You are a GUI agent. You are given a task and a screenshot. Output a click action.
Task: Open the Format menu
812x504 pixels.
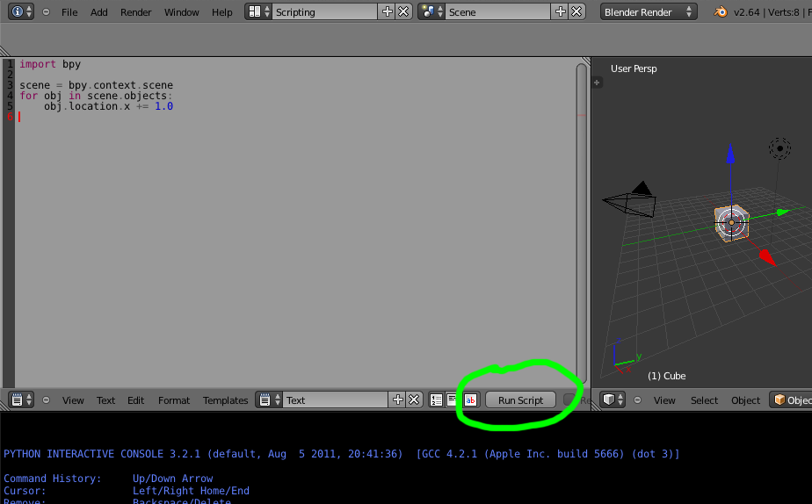(x=174, y=400)
